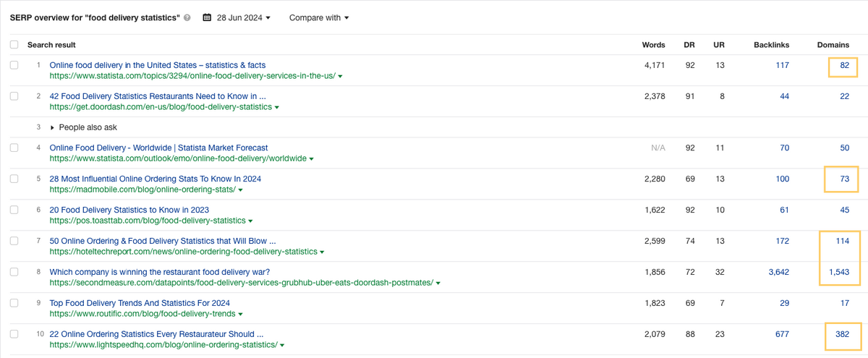Click backlinks count 29 for routific

coord(784,303)
